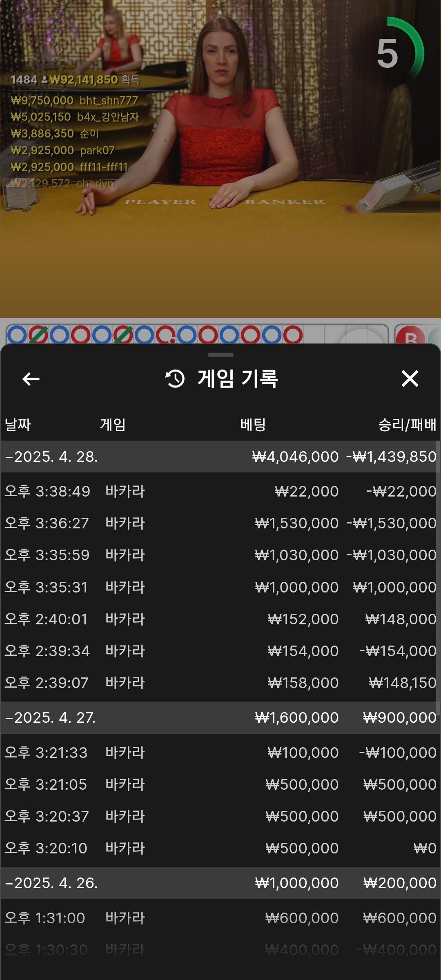
Task: Select the ₩900,000 win total for April 27
Action: point(400,717)
